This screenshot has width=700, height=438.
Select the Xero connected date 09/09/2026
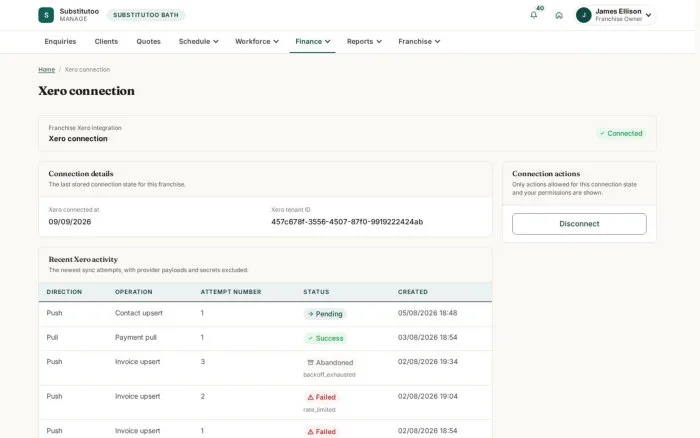pos(70,222)
